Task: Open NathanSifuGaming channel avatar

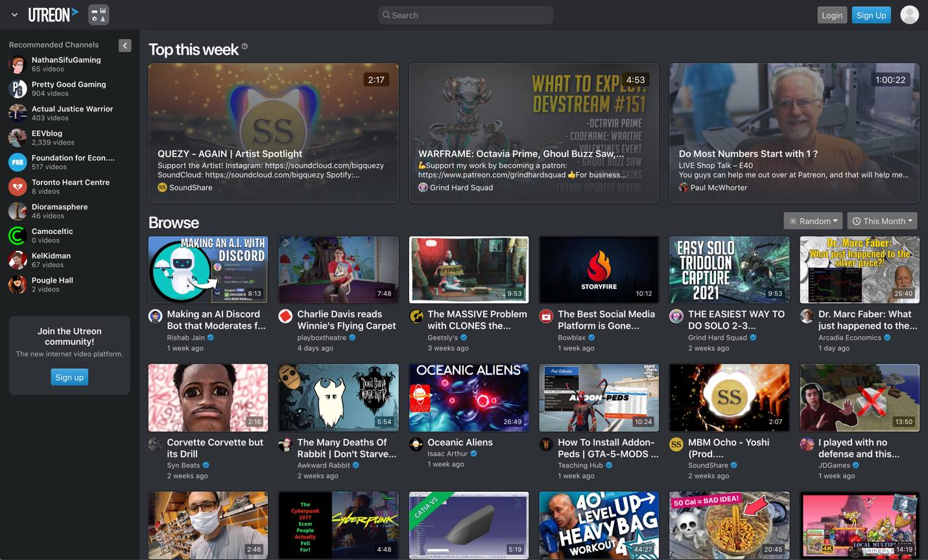Action: 18,64
